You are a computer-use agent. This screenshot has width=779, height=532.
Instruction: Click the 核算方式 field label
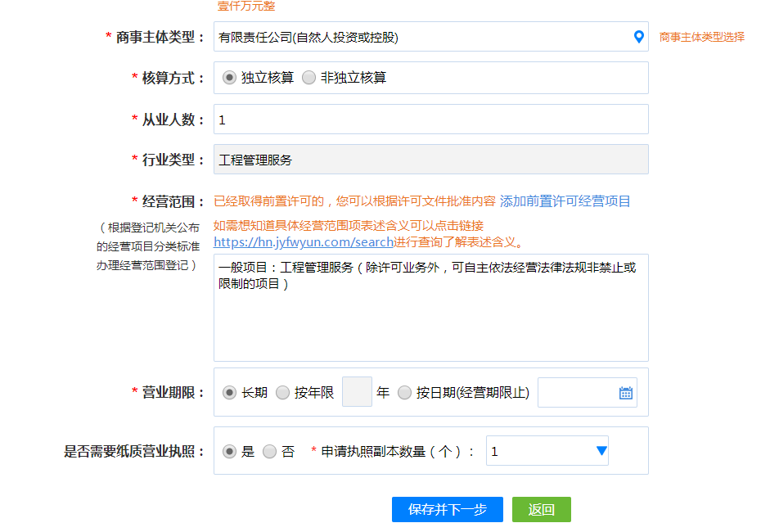(x=173, y=78)
